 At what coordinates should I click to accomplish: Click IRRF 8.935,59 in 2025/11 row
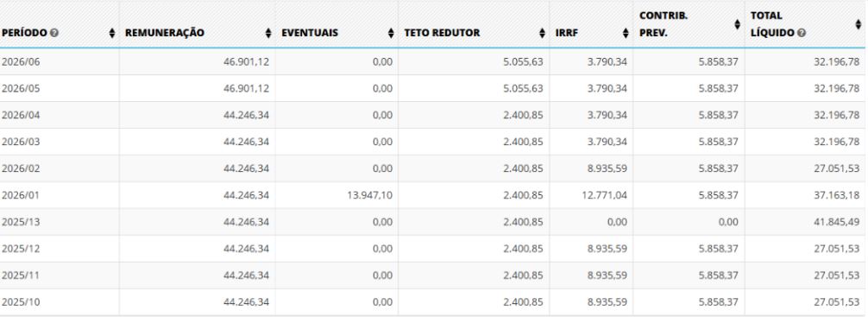pyautogui.click(x=607, y=276)
